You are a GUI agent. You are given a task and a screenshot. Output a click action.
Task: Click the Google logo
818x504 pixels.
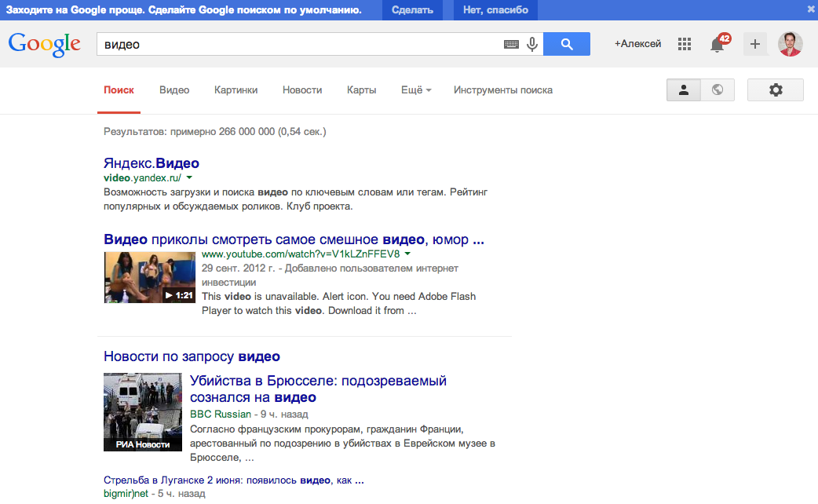pyautogui.click(x=44, y=44)
